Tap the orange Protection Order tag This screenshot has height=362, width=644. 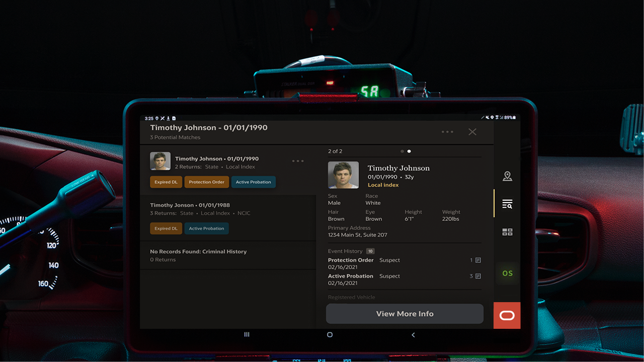click(x=207, y=182)
